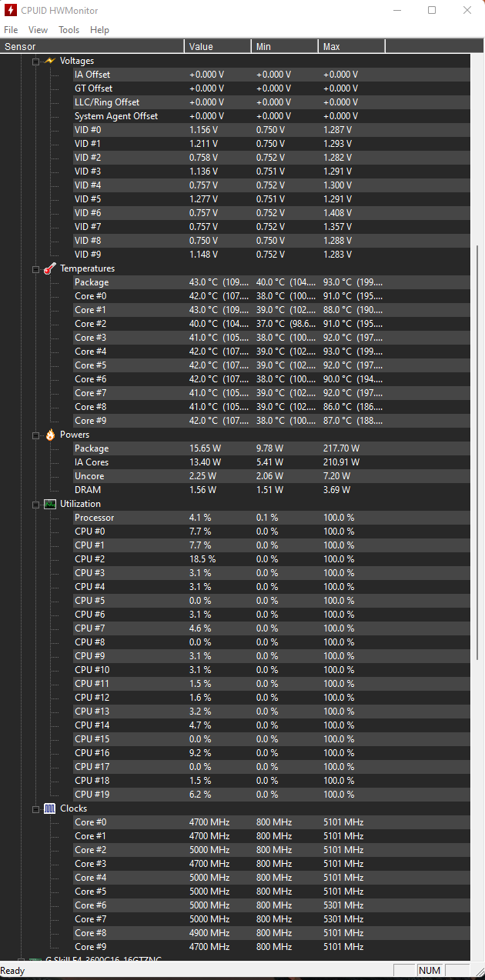The height and width of the screenshot is (980, 485).
Task: Minimize the HWMonitor window
Action: point(396,11)
